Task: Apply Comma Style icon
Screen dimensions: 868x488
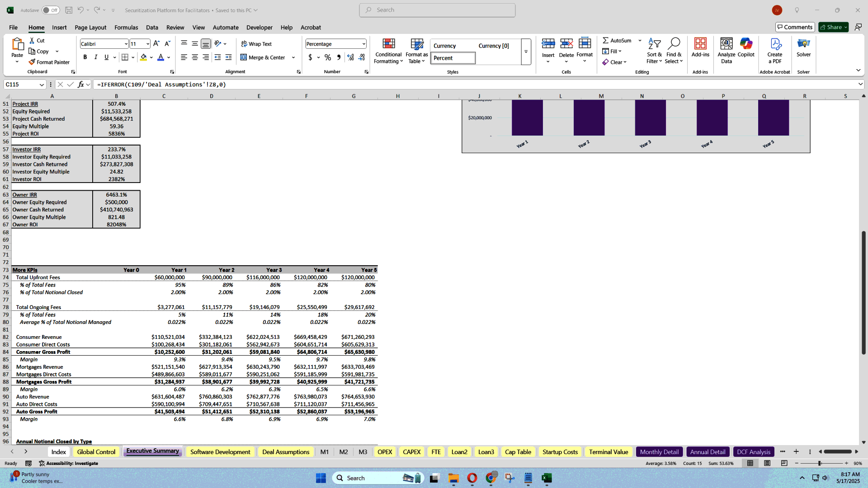Action: 339,57
